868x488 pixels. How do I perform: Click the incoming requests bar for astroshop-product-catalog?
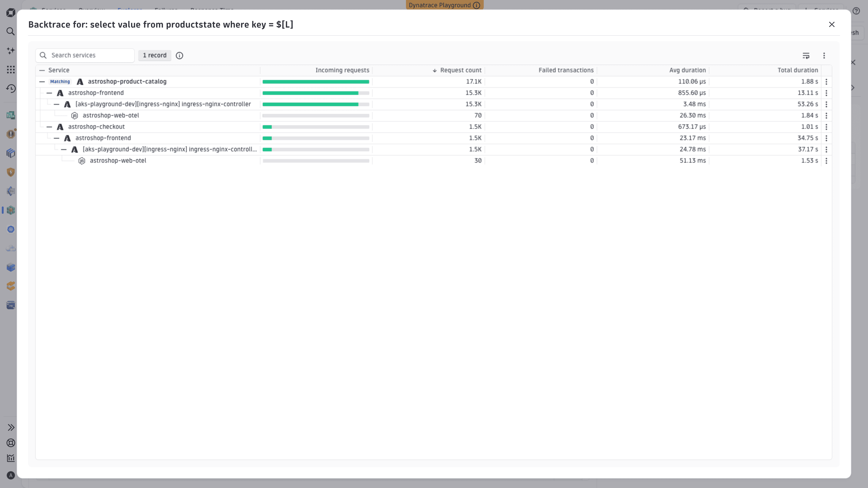tap(316, 82)
